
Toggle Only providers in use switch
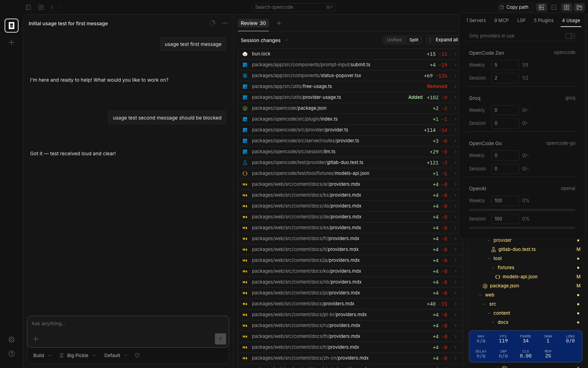pos(570,36)
